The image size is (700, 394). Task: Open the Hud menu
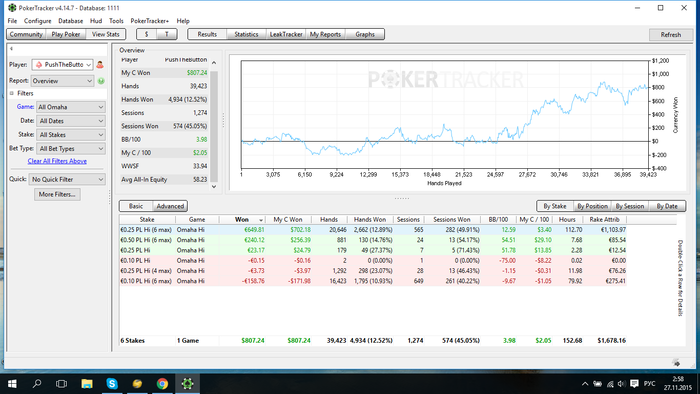96,21
